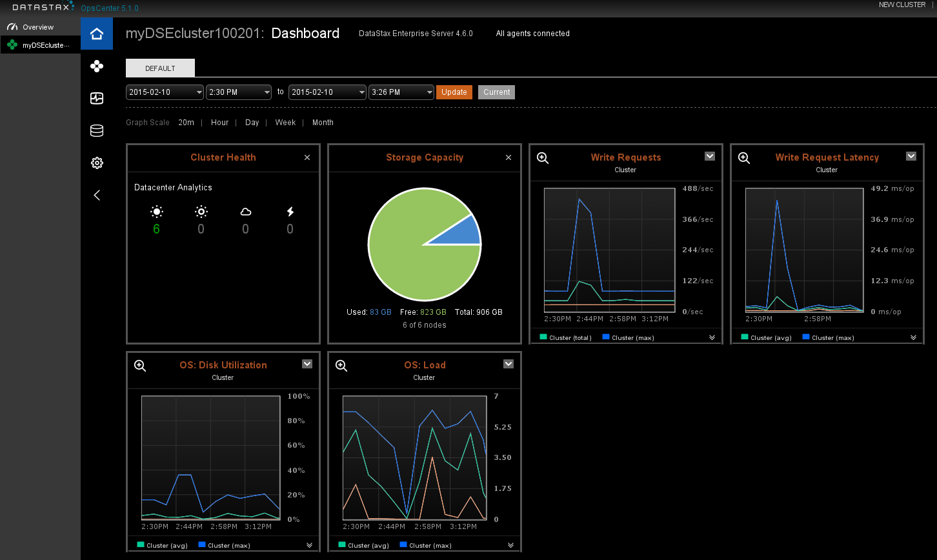Click the Used: 83 GB text
Screen dimensions: 937x560
[369, 312]
